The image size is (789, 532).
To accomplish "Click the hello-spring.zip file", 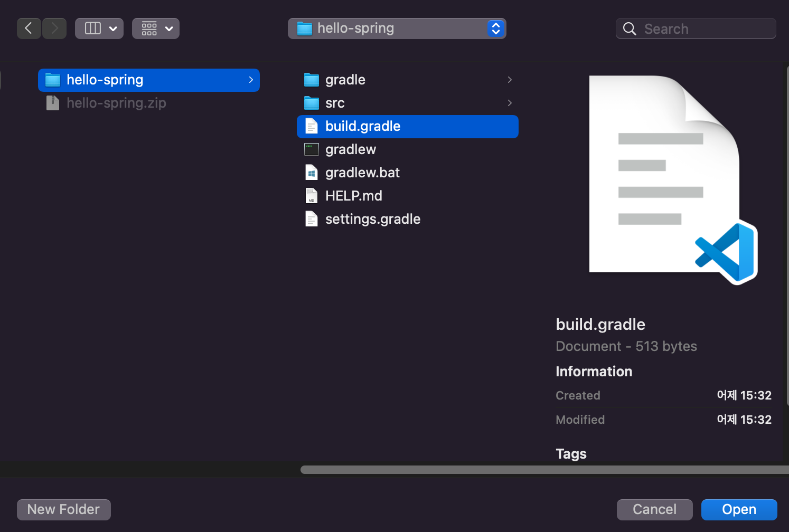I will pos(116,103).
